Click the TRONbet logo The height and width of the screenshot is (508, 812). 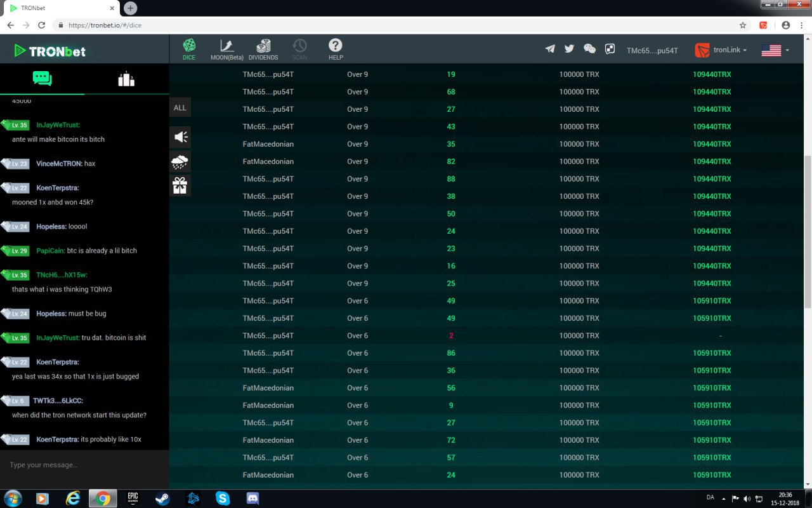click(50, 51)
